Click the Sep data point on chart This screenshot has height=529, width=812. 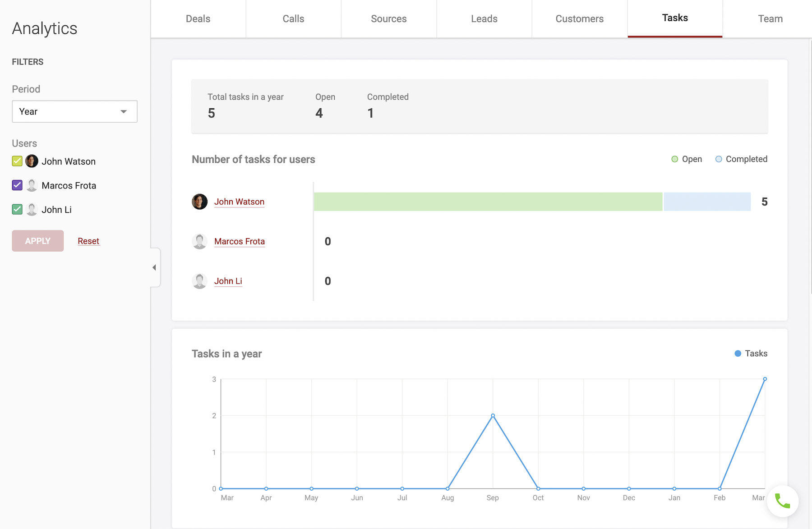(493, 415)
